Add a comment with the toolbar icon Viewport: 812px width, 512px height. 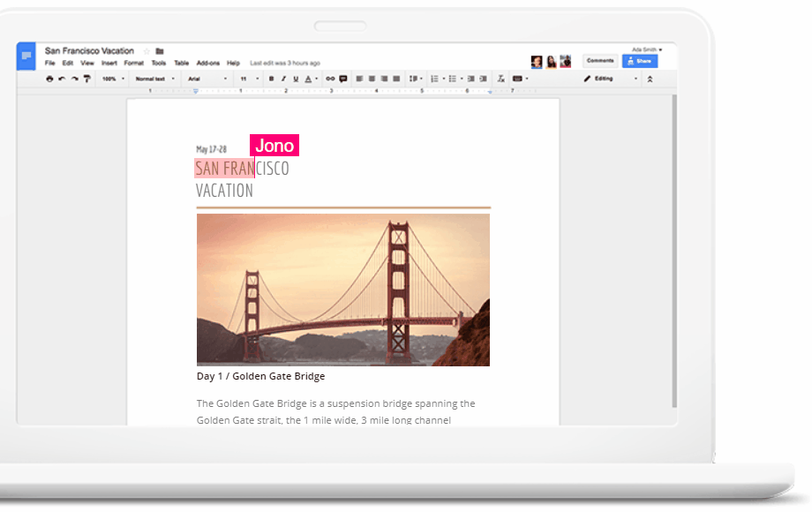pos(343,79)
